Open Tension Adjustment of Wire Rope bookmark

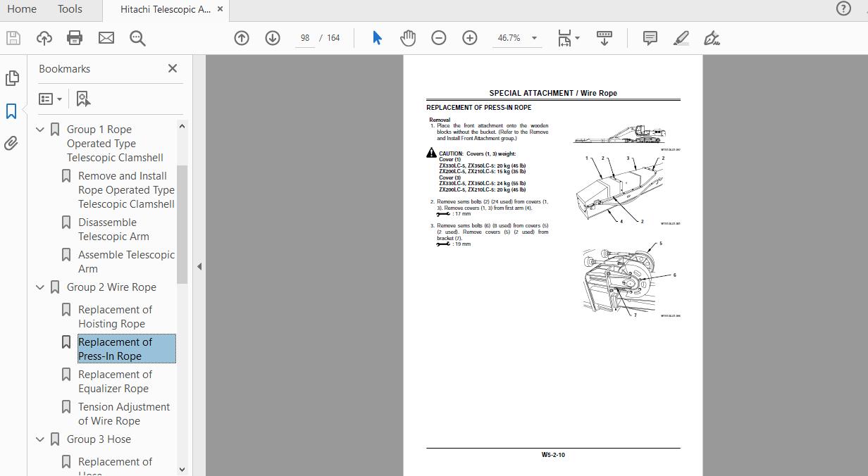pos(124,414)
